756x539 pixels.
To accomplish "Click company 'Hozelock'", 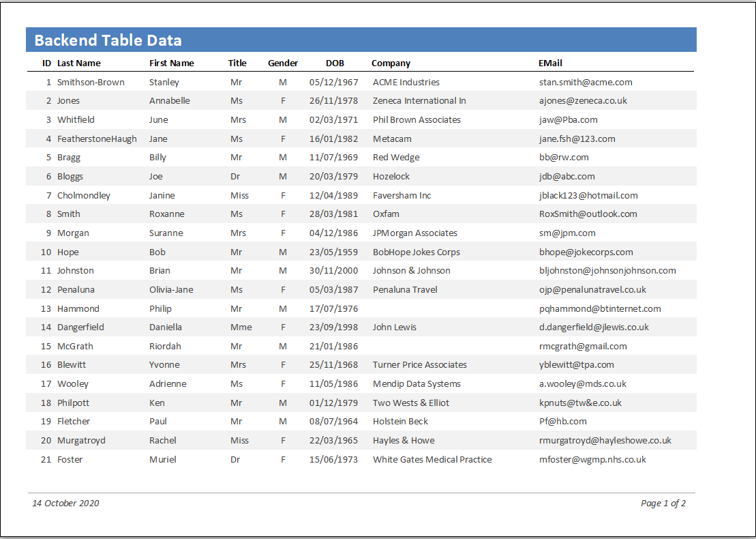I will [x=391, y=177].
